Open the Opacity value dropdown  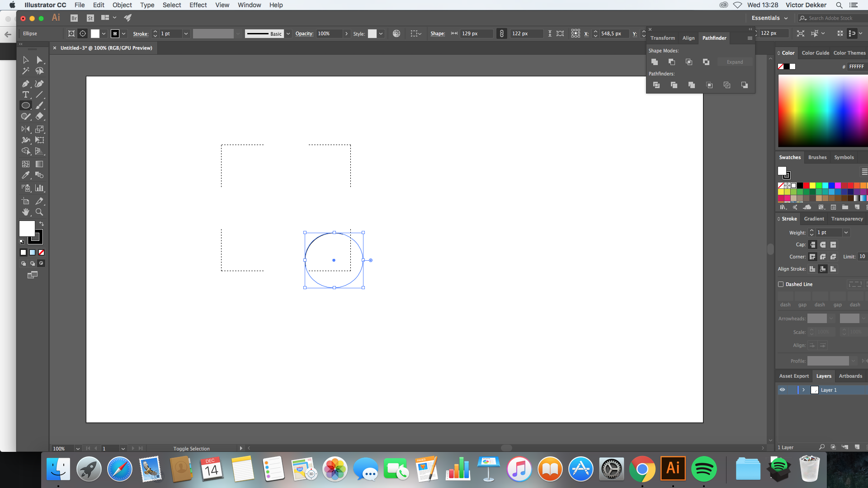[345, 33]
